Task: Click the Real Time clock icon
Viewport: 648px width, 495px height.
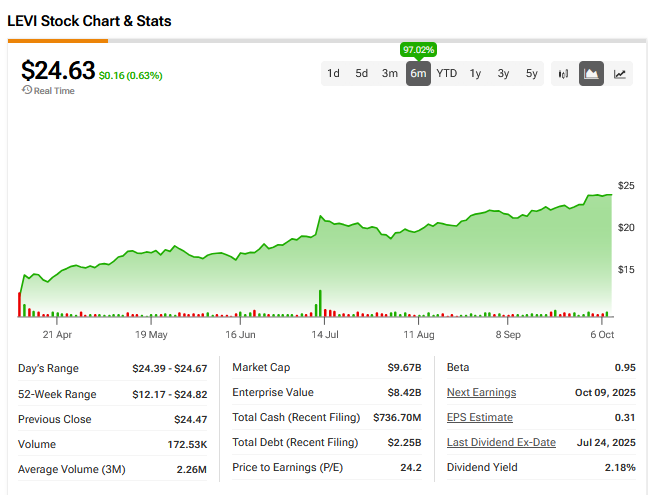Action: tap(26, 90)
